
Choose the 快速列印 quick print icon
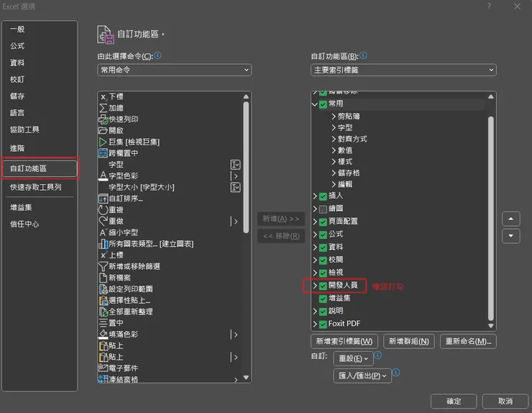click(x=103, y=119)
